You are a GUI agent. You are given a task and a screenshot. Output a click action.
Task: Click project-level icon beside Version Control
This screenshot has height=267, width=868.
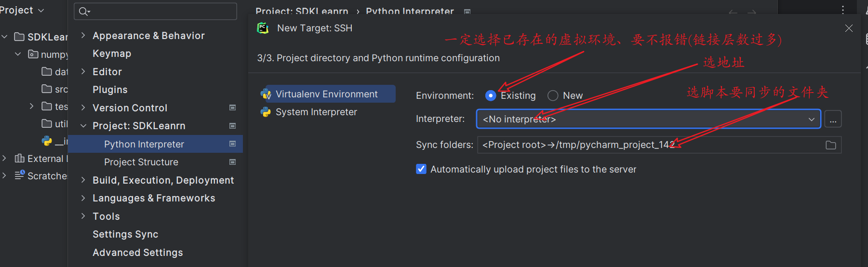point(232,107)
